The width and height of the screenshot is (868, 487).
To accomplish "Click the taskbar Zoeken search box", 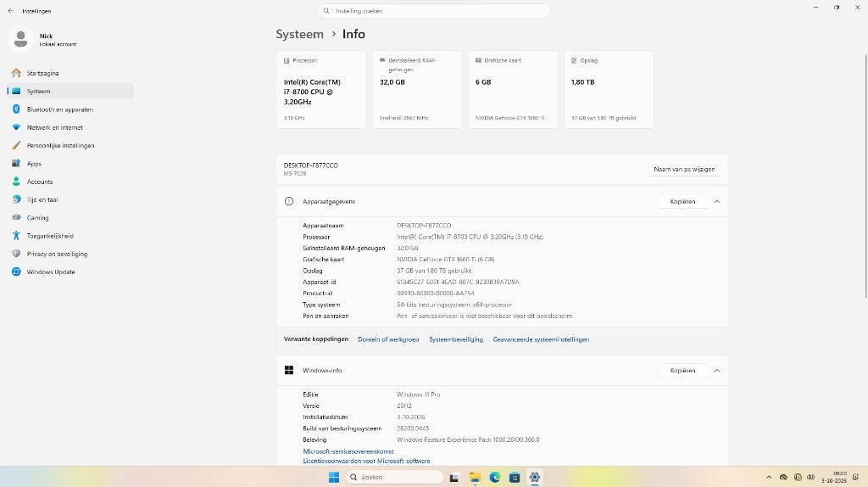I will [x=395, y=477].
